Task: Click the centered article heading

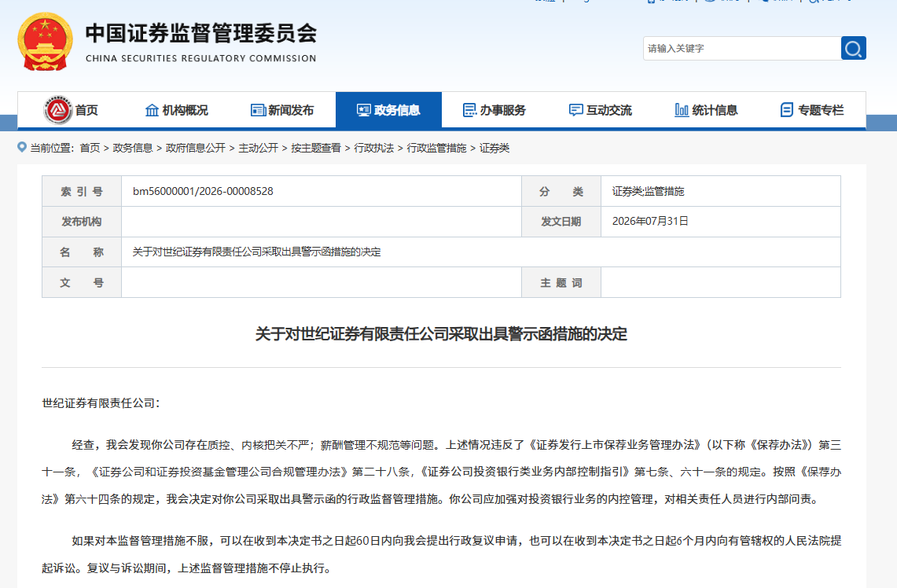Action: click(441, 334)
